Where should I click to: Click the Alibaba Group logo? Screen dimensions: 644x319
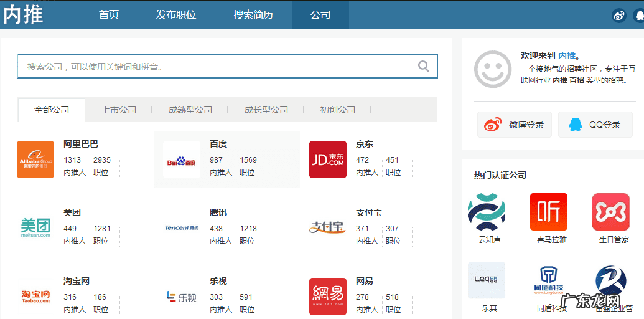(35, 159)
